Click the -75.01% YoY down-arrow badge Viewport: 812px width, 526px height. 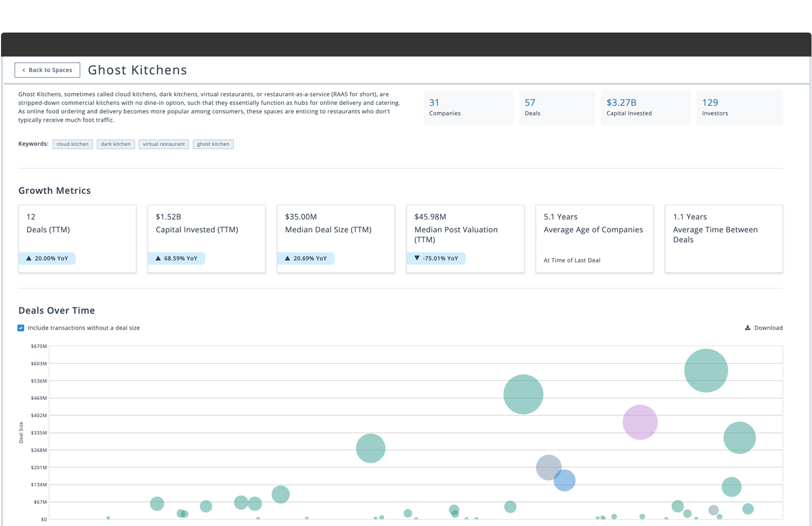click(x=436, y=258)
